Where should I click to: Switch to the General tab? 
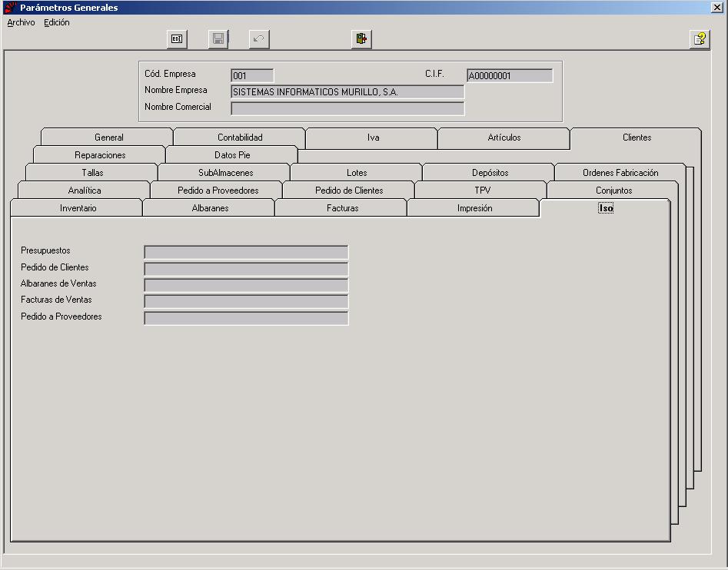click(x=108, y=138)
